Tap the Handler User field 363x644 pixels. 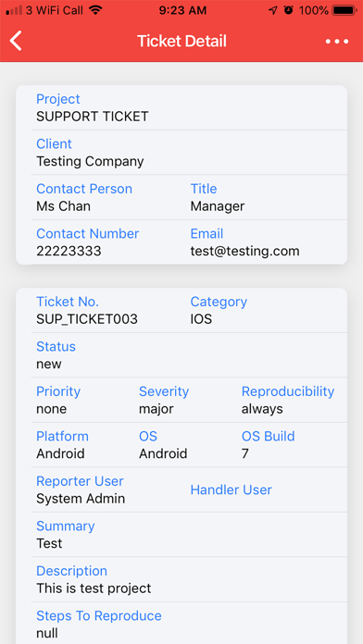coord(231,490)
